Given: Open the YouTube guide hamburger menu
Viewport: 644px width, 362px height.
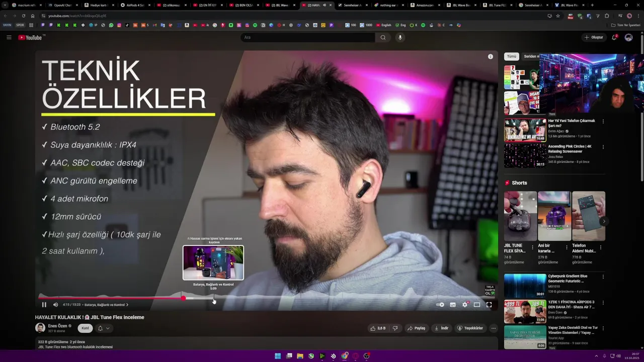Looking at the screenshot, I should [9, 37].
